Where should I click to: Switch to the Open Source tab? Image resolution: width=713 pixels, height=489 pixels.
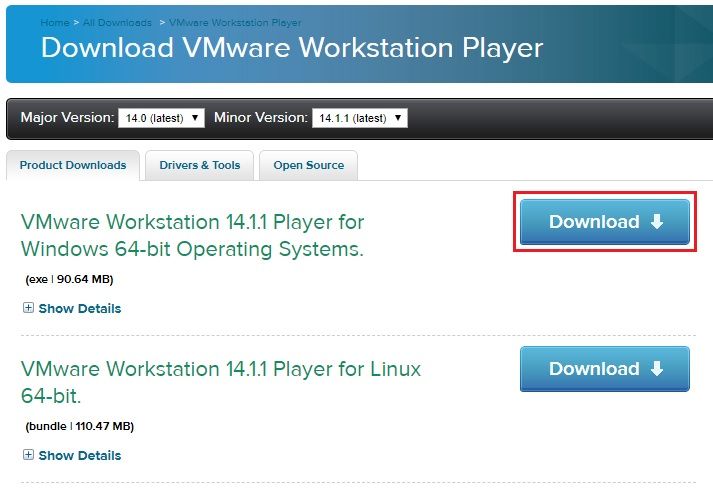[x=308, y=165]
